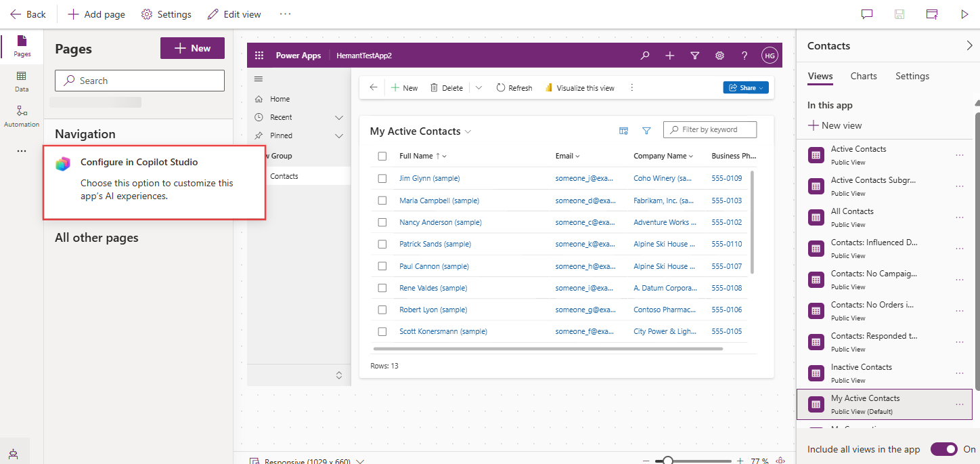980x464 pixels.
Task: Open the My Active Contacts view dropdown
Action: pyautogui.click(x=468, y=131)
